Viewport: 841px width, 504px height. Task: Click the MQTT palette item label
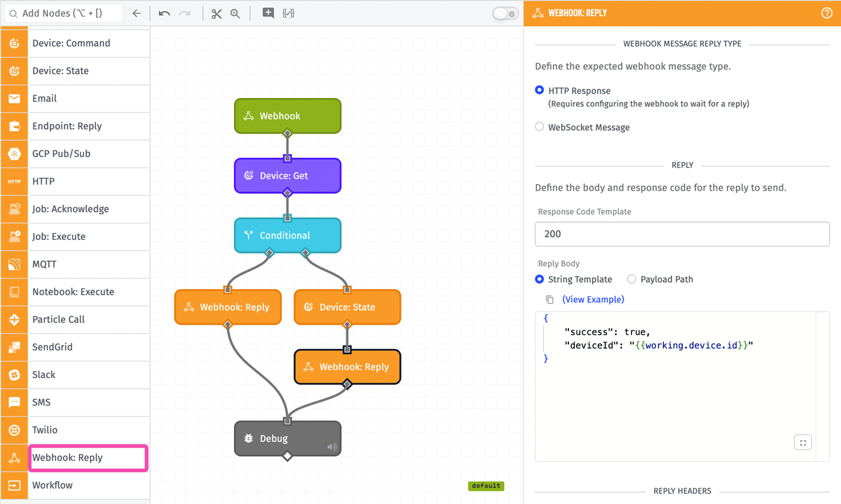point(45,264)
